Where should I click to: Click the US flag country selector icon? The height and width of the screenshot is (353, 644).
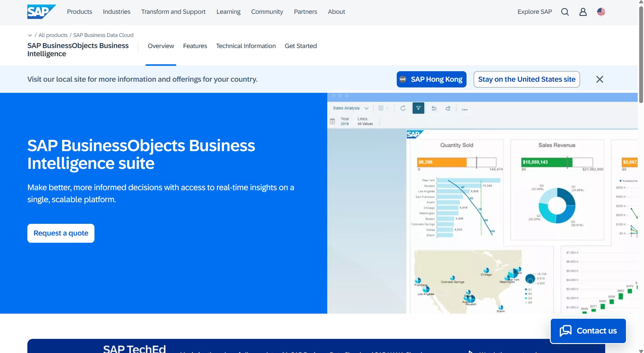coord(601,12)
